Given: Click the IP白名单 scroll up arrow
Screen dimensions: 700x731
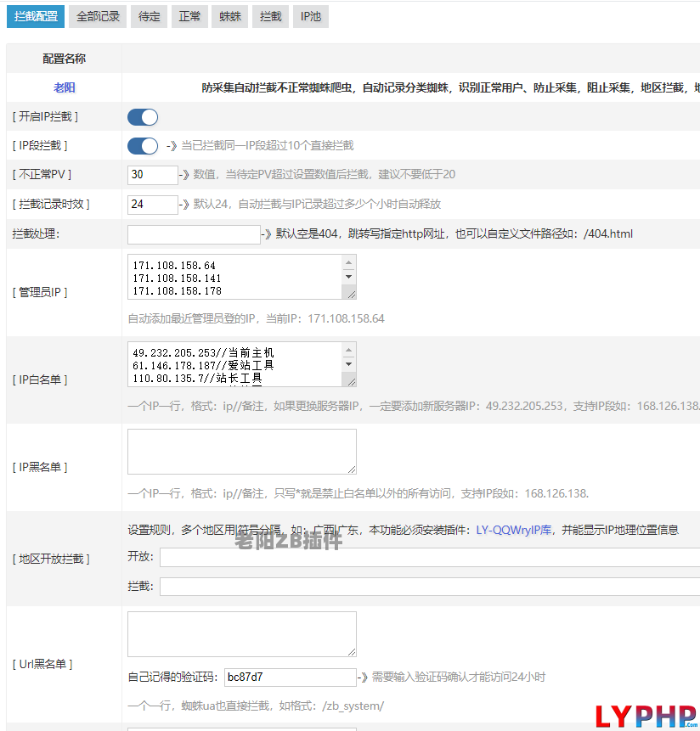Looking at the screenshot, I should (348, 350).
